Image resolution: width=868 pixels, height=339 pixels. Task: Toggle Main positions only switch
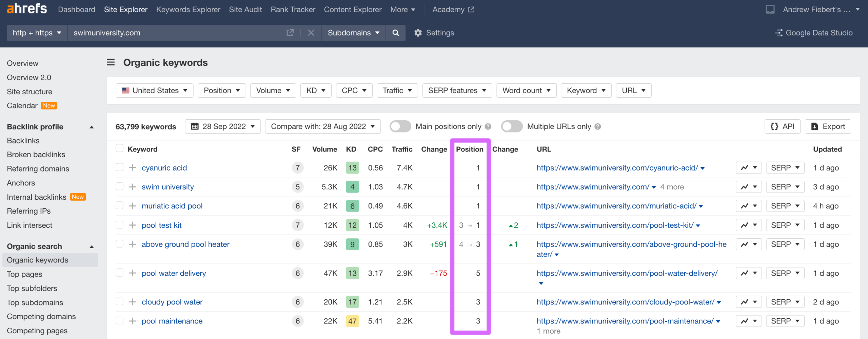coord(400,126)
